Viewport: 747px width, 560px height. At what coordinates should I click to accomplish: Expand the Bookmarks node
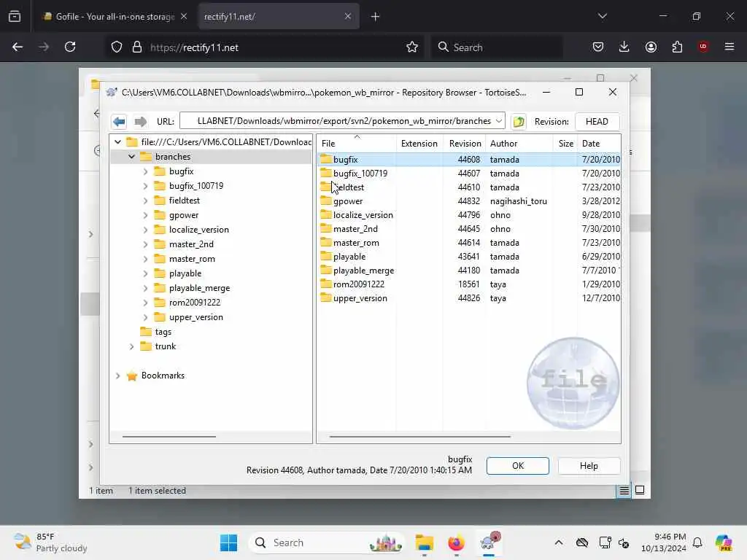(x=117, y=376)
